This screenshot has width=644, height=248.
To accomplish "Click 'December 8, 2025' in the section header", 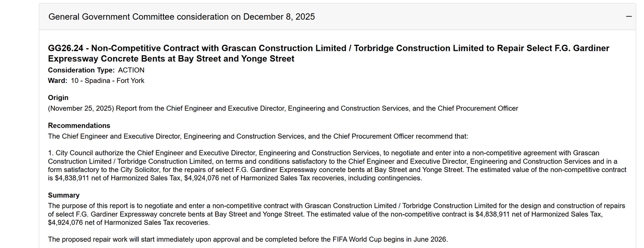I will pyautogui.click(x=279, y=17).
